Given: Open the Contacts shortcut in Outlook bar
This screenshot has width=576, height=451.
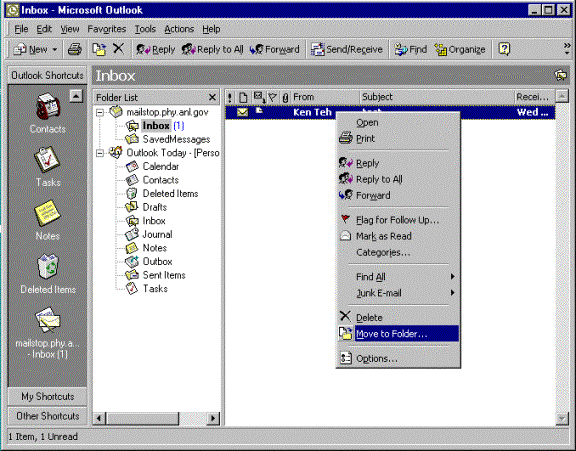Looking at the screenshot, I should click(x=48, y=112).
